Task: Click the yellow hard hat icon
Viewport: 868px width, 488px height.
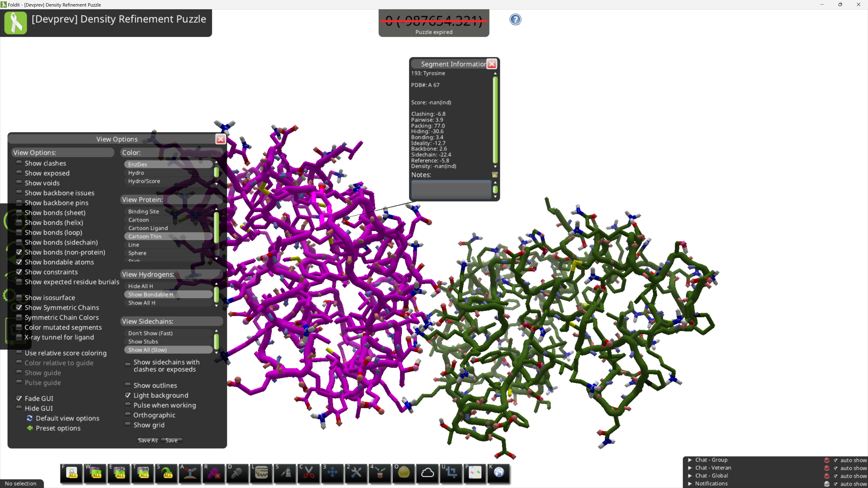Action: 404,472
